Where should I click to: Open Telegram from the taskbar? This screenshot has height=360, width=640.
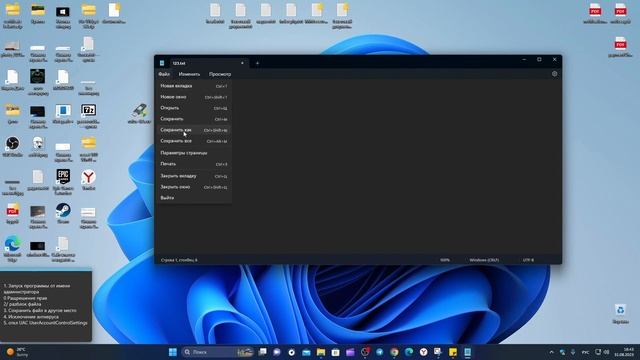tap(380, 352)
